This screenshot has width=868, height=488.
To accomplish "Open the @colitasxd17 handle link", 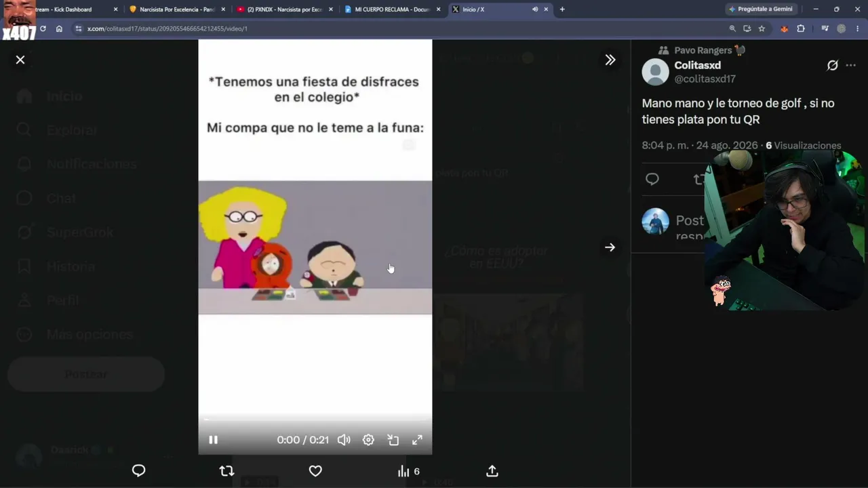I will point(705,79).
